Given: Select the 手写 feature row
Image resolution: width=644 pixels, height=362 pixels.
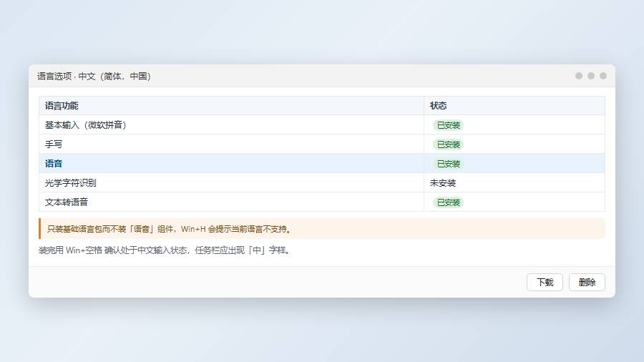Looking at the screenshot, I should [x=322, y=144].
